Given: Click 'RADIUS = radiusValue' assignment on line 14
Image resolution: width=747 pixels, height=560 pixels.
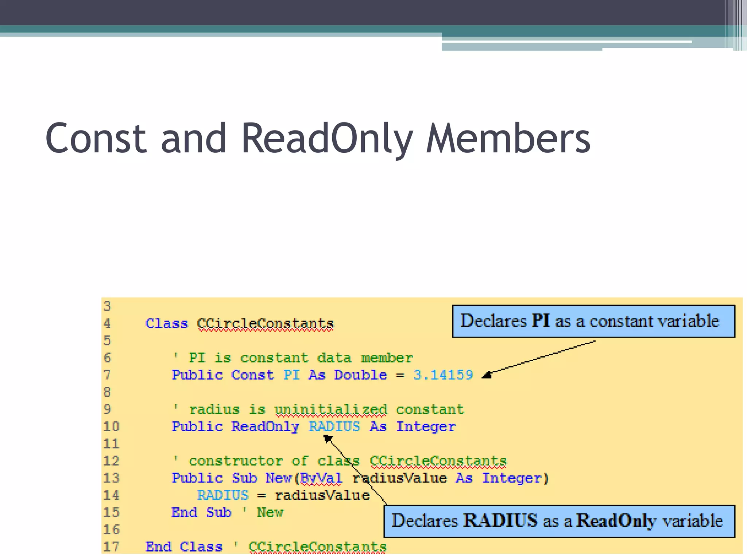Looking at the screenshot, I should [283, 495].
